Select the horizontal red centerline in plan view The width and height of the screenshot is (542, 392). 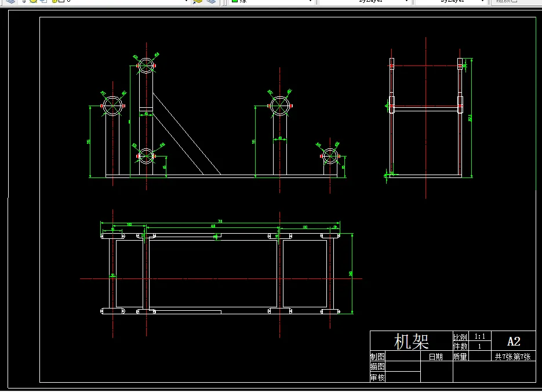click(x=221, y=278)
